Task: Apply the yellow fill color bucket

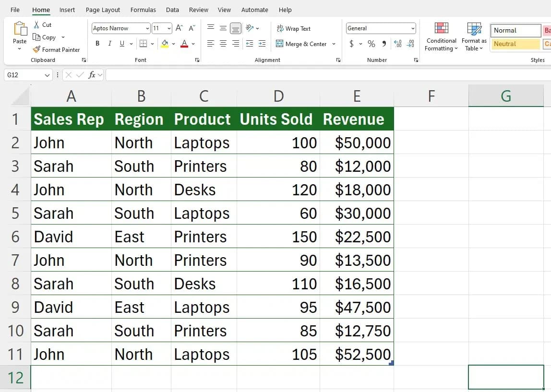Action: point(165,44)
